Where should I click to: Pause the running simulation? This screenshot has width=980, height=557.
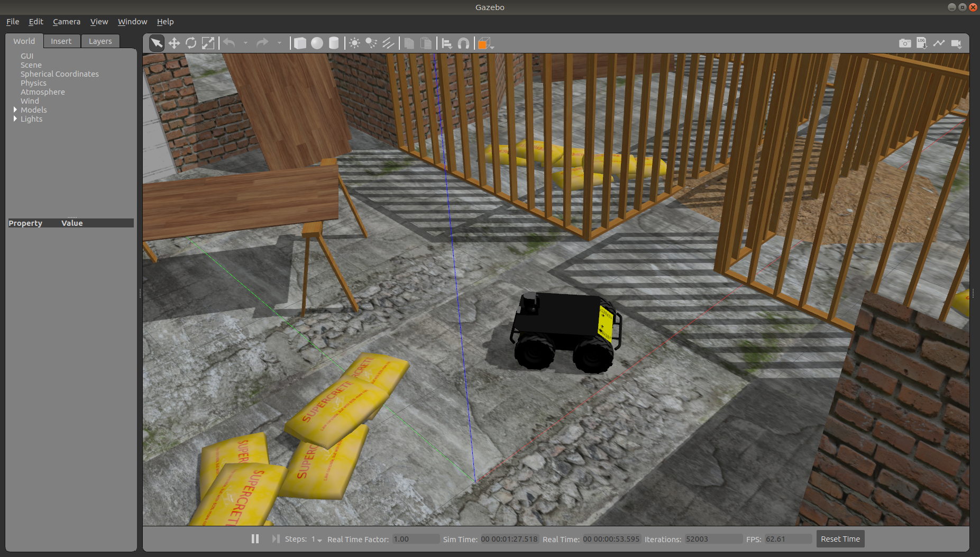pyautogui.click(x=255, y=538)
